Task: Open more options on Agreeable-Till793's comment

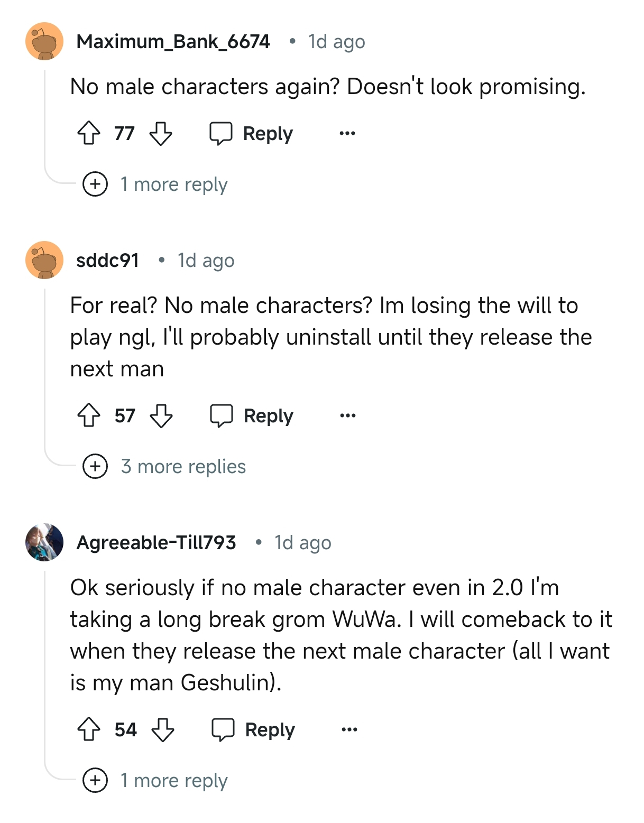Action: coord(349,729)
